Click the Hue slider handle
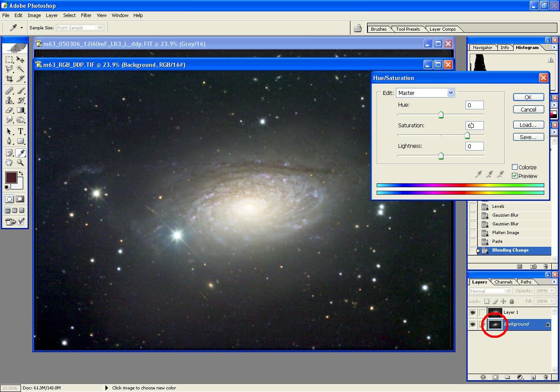Image resolution: width=560 pixels, height=392 pixels. coord(441,115)
